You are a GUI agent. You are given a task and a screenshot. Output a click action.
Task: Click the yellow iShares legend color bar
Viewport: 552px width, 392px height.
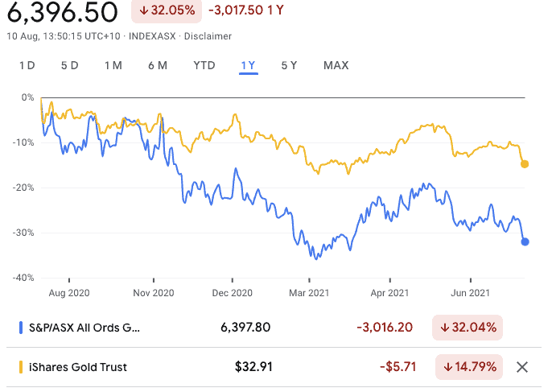click(x=19, y=368)
